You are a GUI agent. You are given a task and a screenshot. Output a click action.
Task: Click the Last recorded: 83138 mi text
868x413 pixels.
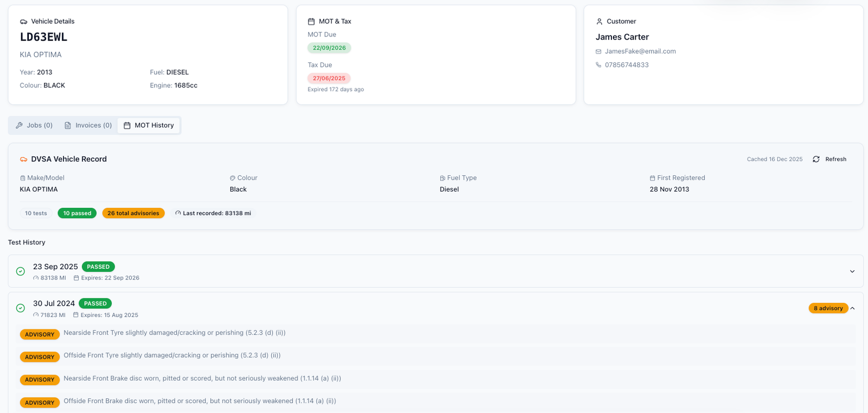tap(217, 213)
